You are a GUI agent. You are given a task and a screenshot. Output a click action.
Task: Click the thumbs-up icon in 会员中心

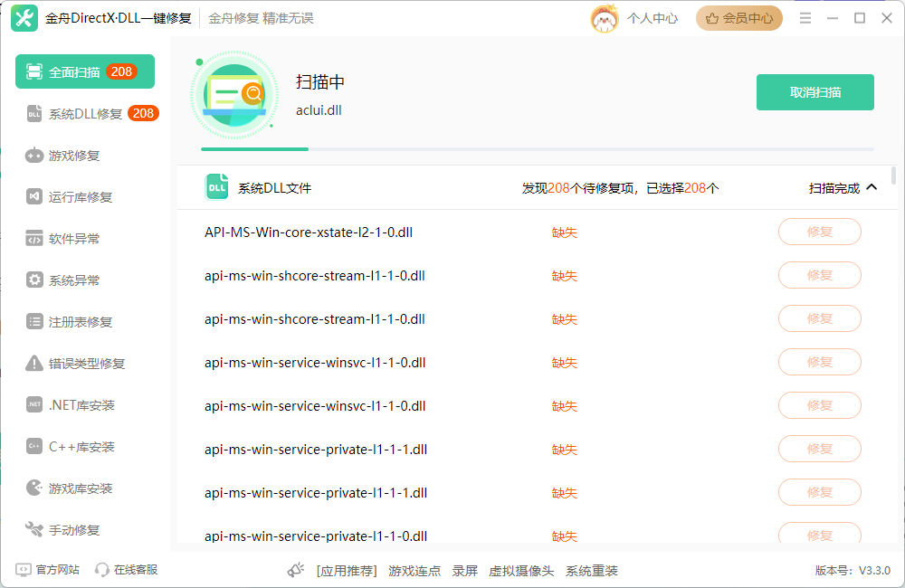pos(712,18)
